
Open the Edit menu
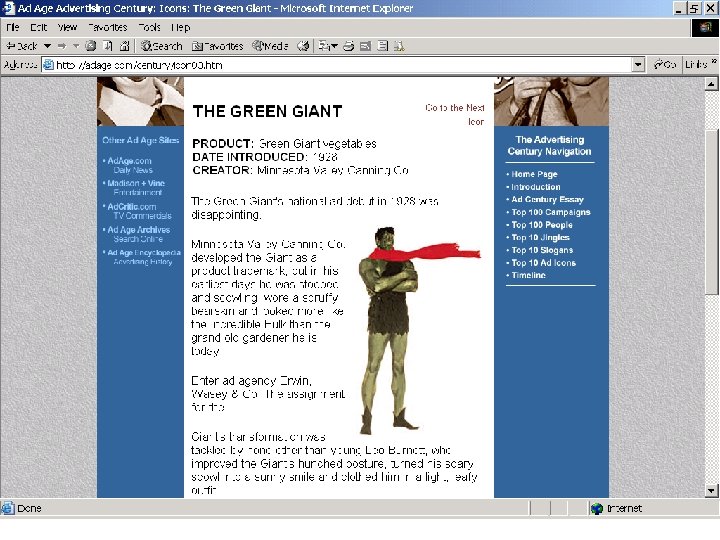coord(39,28)
